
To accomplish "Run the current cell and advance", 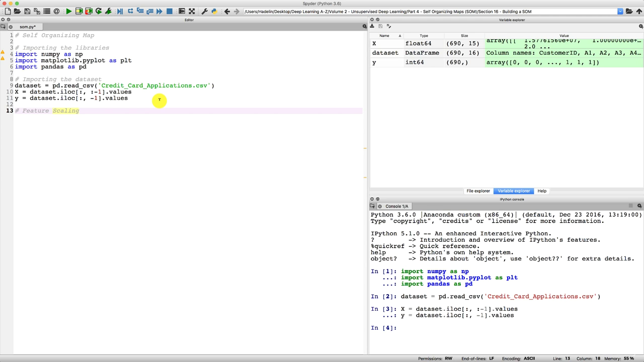I will [x=89, y=11].
